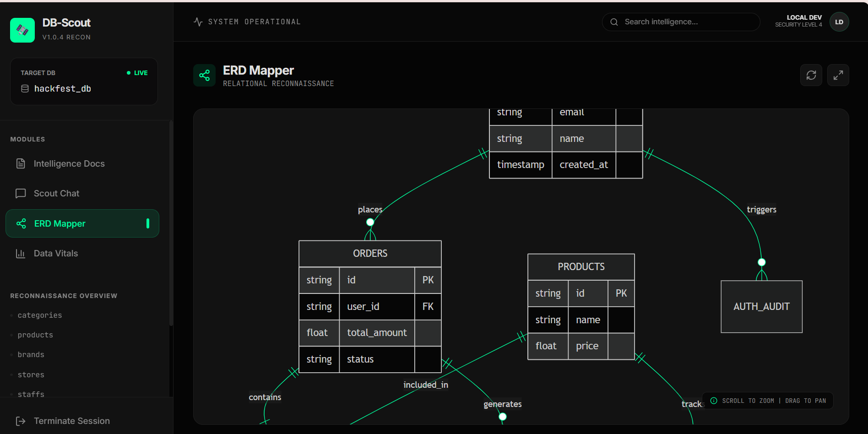Click the Terminate Session button

(x=71, y=421)
